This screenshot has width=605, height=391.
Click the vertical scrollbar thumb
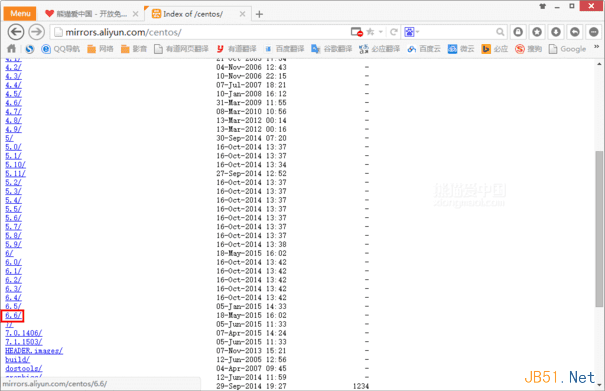[x=599, y=228]
